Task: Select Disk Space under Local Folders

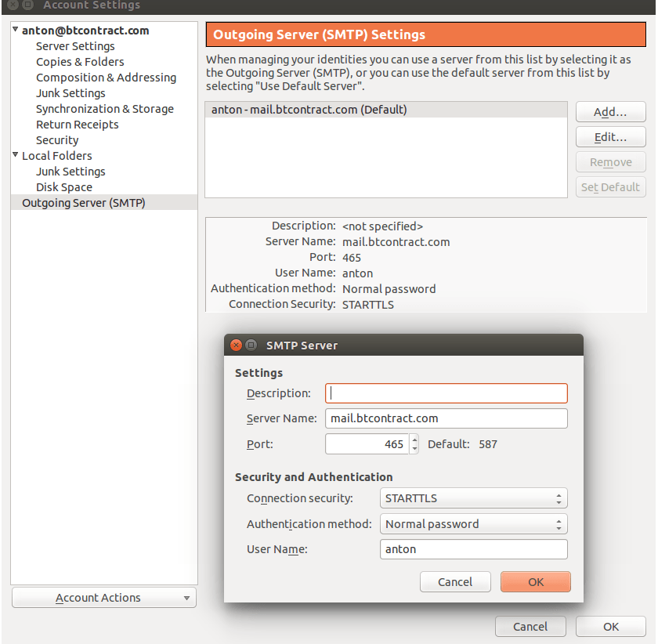Action: point(64,187)
